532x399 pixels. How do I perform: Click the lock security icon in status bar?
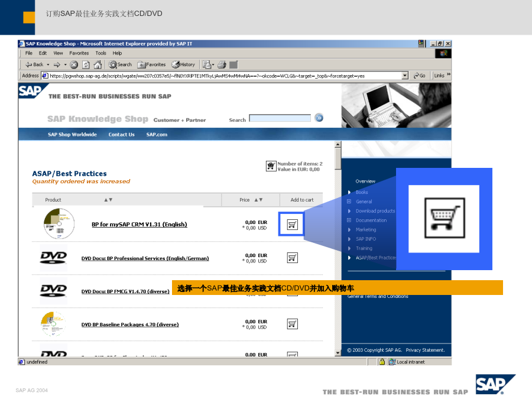[x=382, y=362]
